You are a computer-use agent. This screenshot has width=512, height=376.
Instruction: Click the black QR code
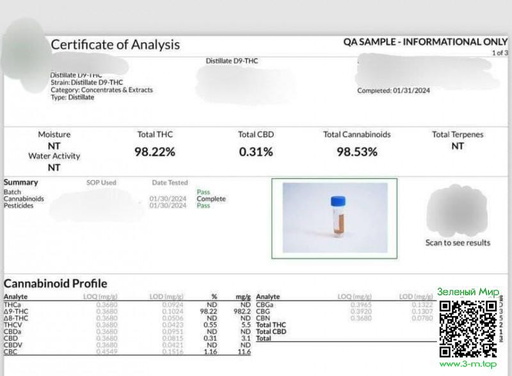(468, 329)
